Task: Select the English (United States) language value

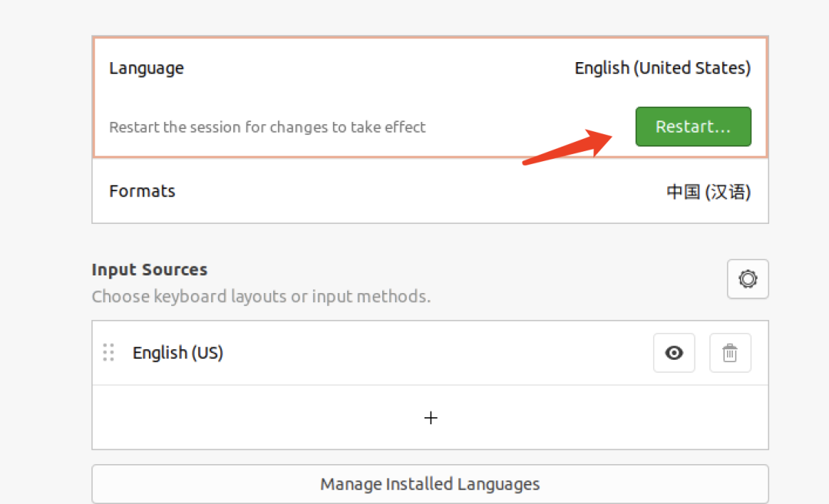Action: click(x=662, y=68)
